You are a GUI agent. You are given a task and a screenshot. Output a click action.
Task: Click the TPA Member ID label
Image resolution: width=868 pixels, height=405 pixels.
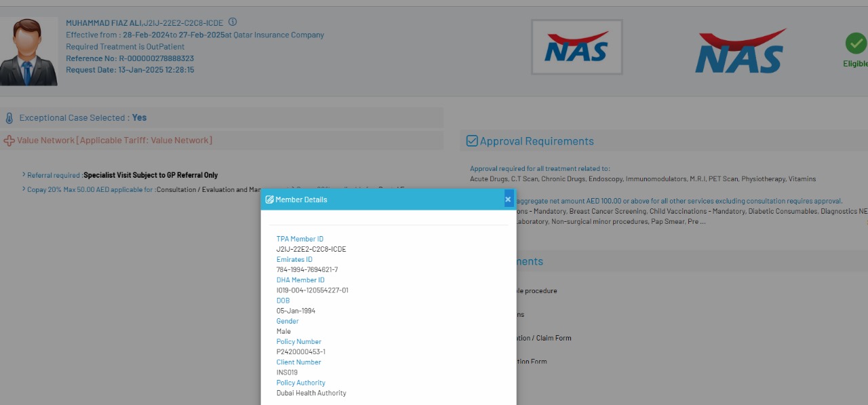click(x=300, y=239)
